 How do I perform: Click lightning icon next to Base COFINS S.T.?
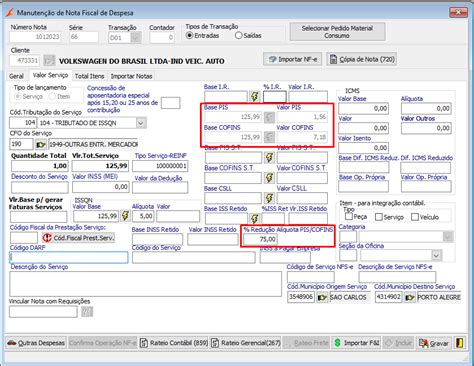[269, 178]
